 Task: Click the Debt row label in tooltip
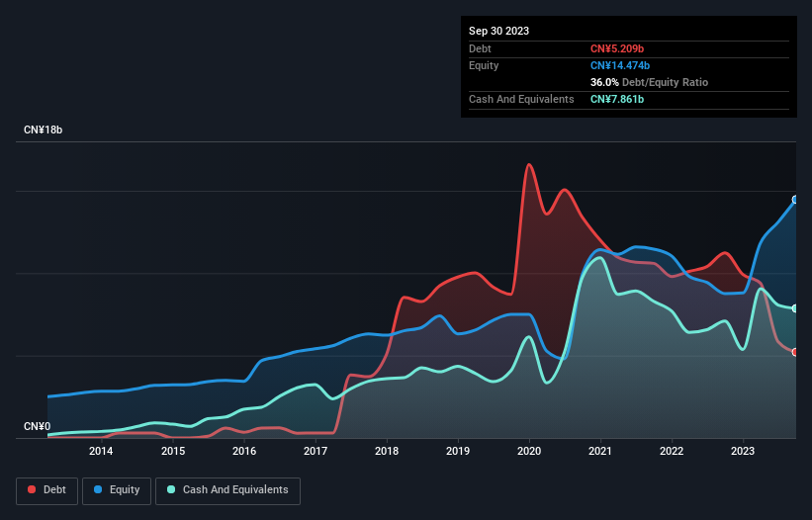tap(480, 48)
